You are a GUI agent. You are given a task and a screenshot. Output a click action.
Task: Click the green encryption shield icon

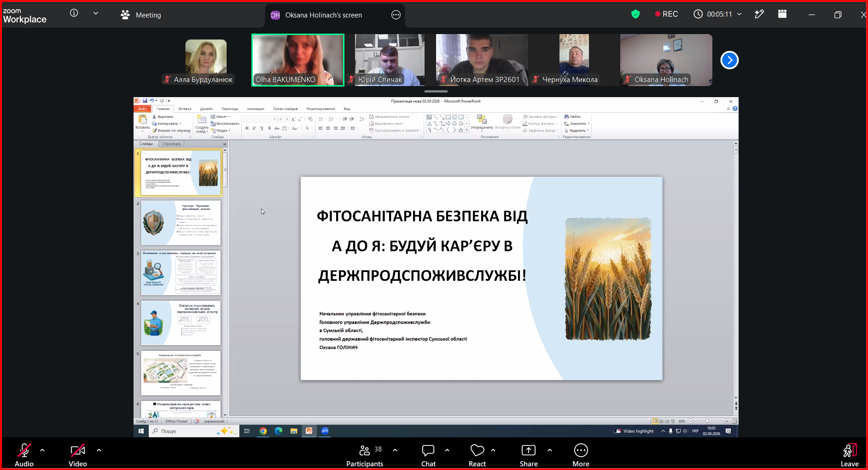635,14
